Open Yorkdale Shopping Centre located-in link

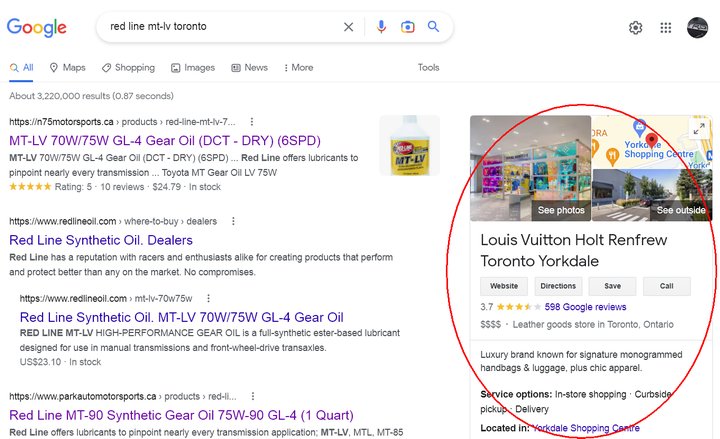tap(586, 428)
